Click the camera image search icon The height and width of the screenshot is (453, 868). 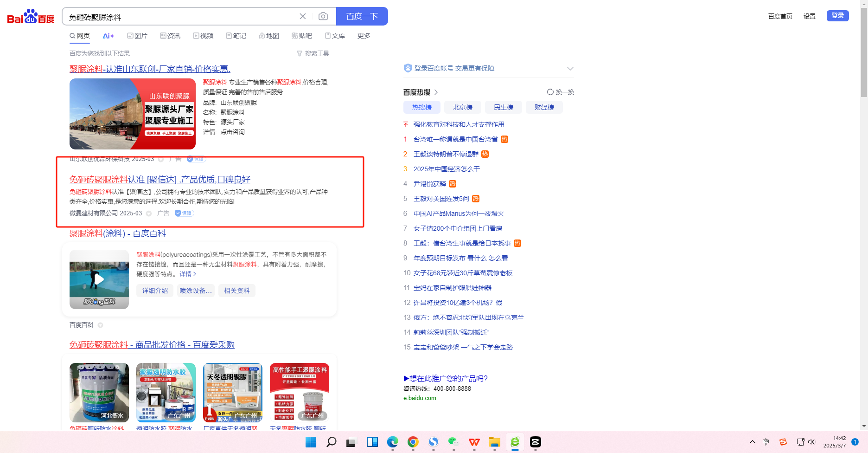click(x=323, y=17)
